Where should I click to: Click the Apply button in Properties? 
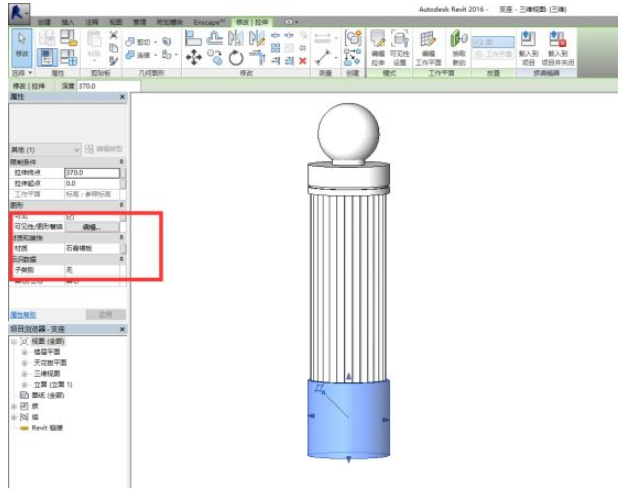point(106,315)
